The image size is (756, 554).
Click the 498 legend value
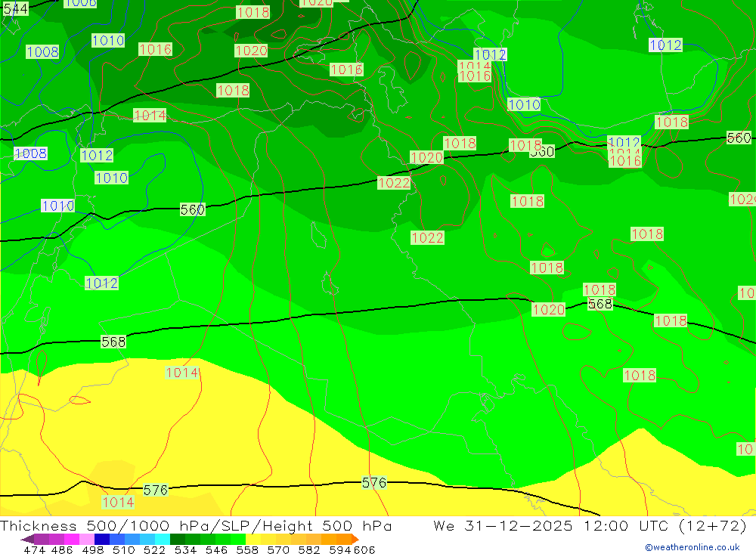coord(93,549)
